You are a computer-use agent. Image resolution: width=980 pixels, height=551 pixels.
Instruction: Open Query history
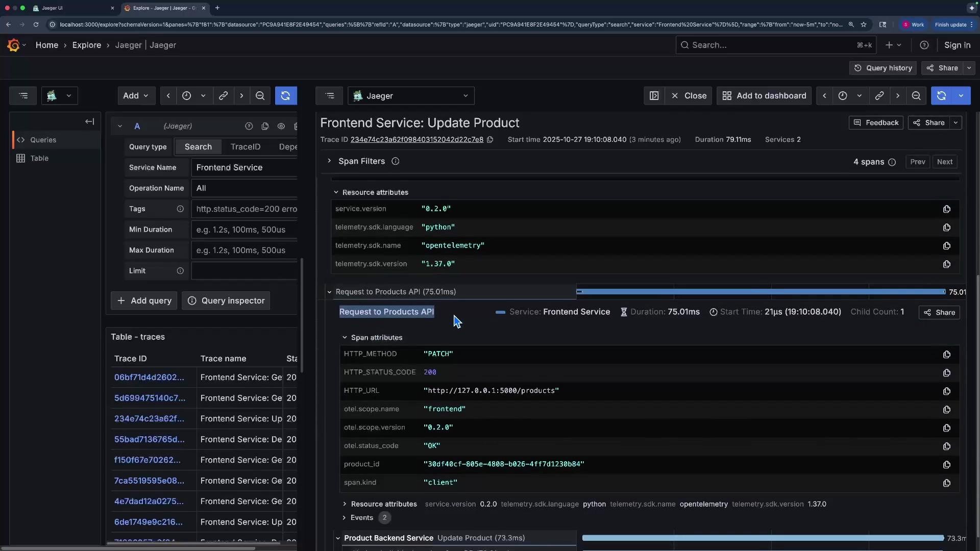point(883,68)
